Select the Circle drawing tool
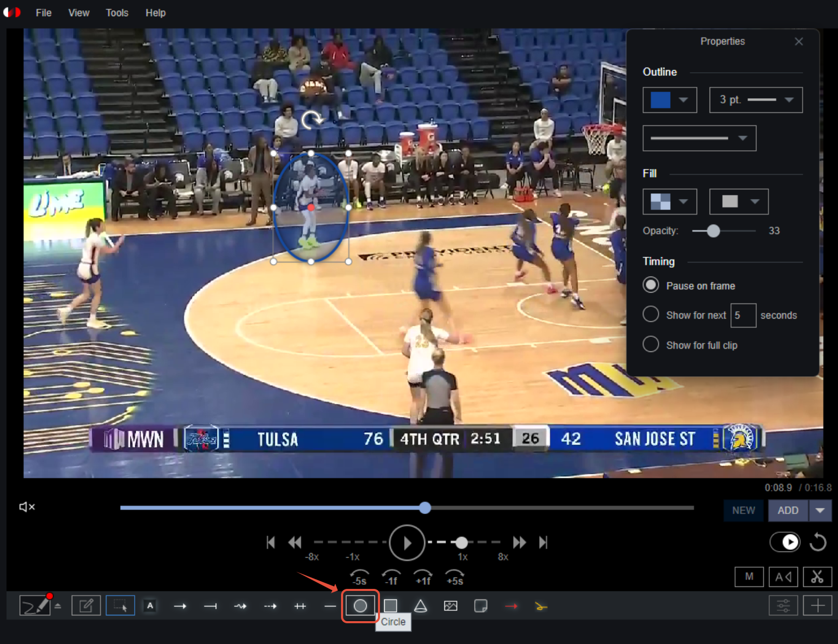Screen dimensions: 838x644 [x=360, y=606]
